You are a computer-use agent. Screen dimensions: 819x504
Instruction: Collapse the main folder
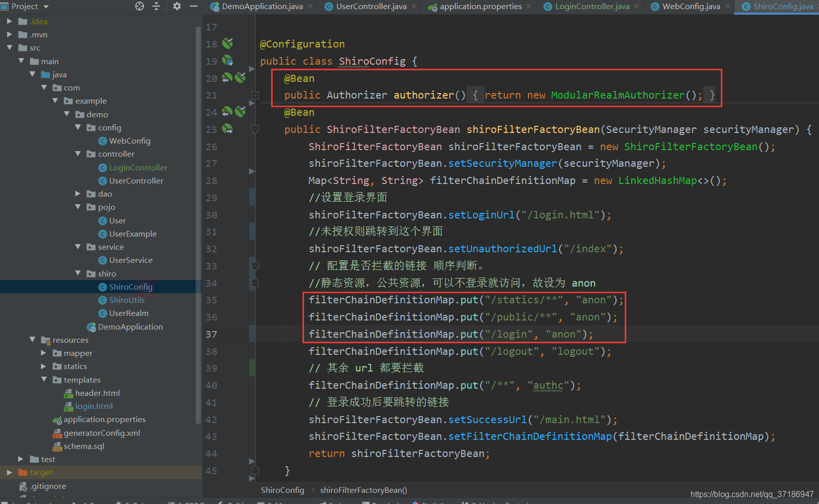coord(21,61)
